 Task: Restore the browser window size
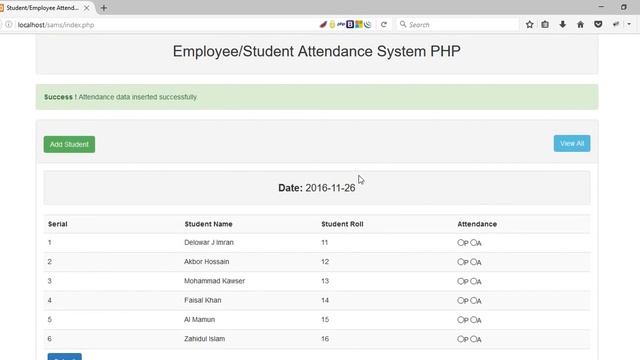tap(624, 7)
